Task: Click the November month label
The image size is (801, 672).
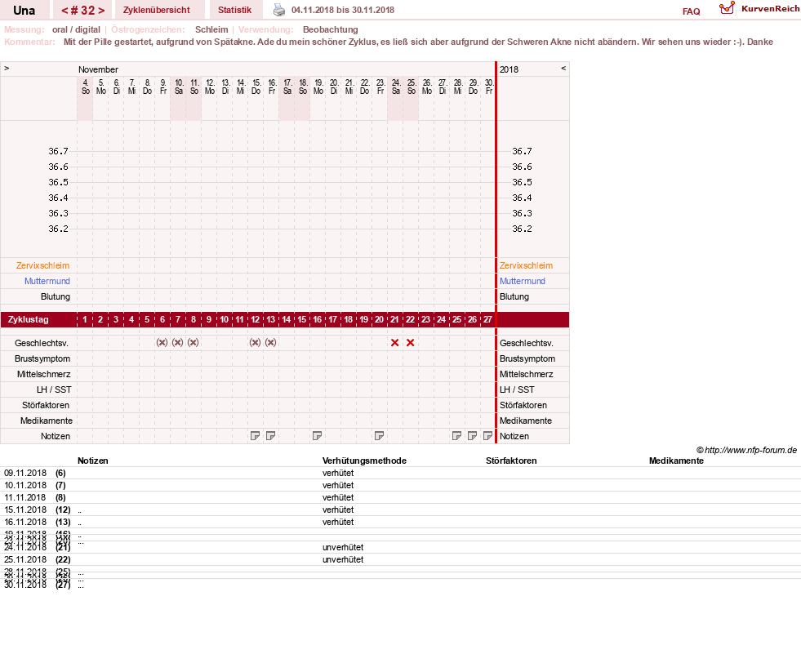Action: [x=98, y=69]
